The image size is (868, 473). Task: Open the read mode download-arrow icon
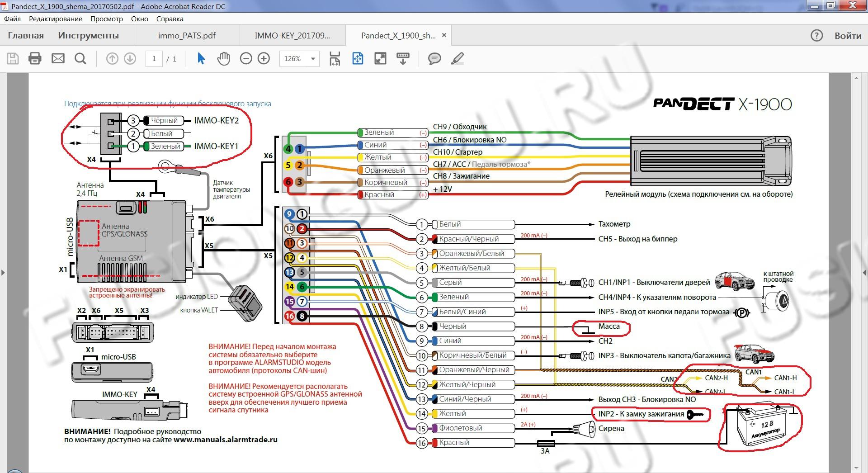403,59
